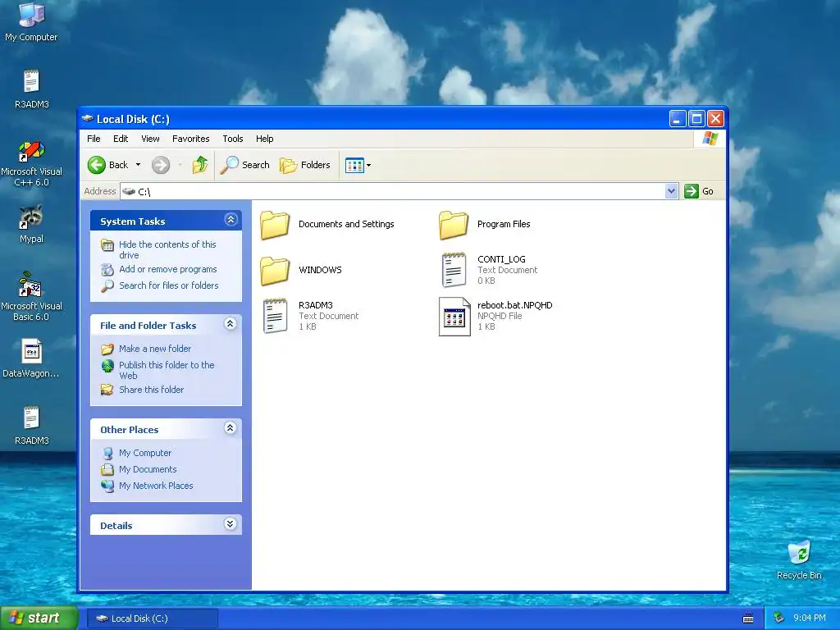This screenshot has width=840, height=630.
Task: Select the reboot.bat.NPQHD file icon
Action: [x=454, y=316]
